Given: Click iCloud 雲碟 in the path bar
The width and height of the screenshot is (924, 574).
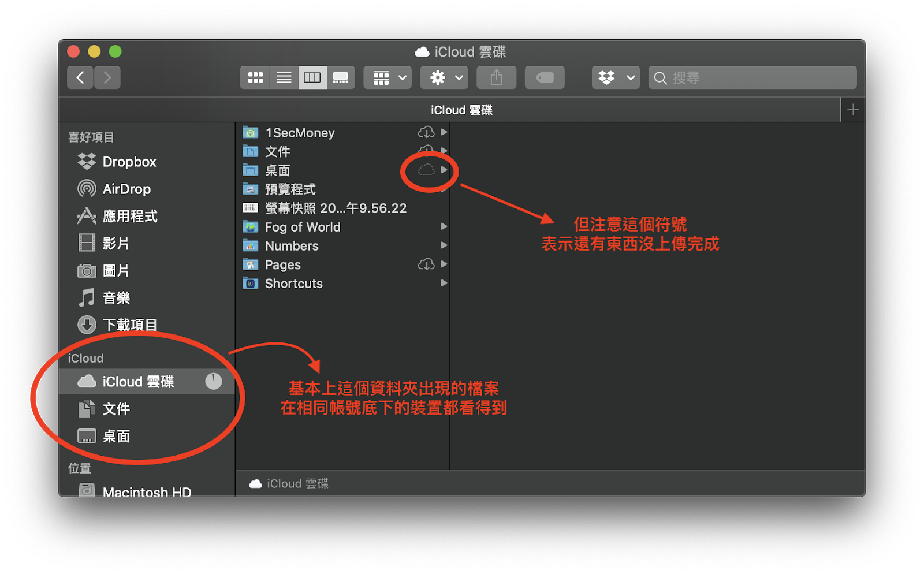Looking at the screenshot, I should [289, 484].
